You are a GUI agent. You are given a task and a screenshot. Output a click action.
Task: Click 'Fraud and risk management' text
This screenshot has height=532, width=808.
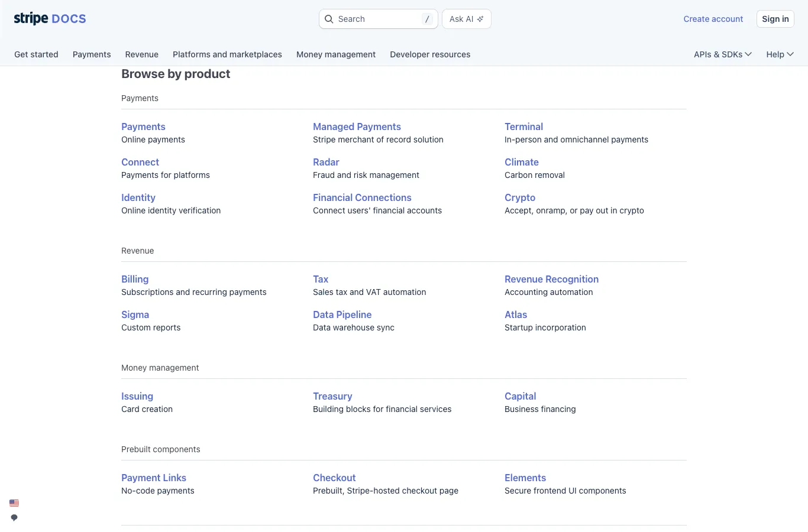366,175
